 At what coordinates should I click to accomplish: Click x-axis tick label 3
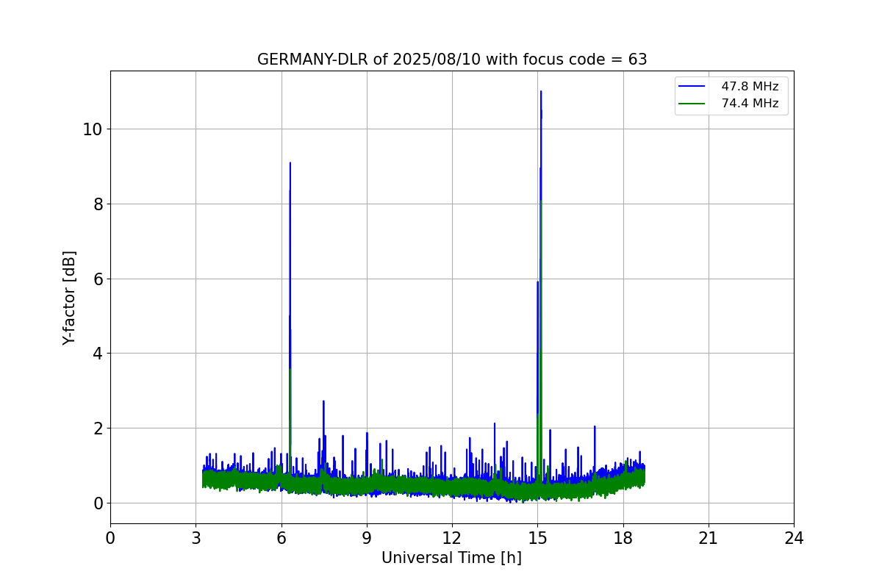coord(196,539)
